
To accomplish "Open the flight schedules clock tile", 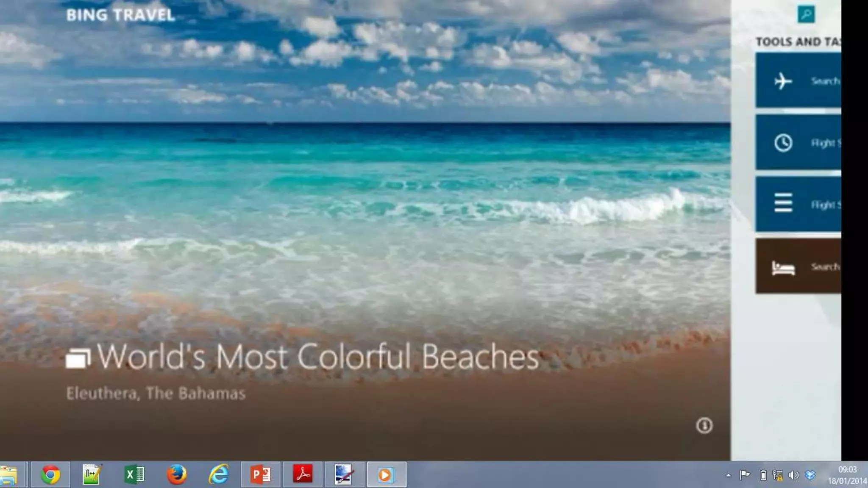I will pyautogui.click(x=798, y=142).
